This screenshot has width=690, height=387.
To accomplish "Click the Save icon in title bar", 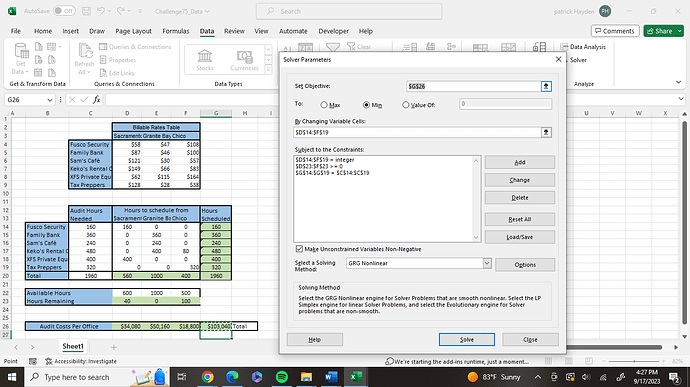I will click(x=86, y=11).
